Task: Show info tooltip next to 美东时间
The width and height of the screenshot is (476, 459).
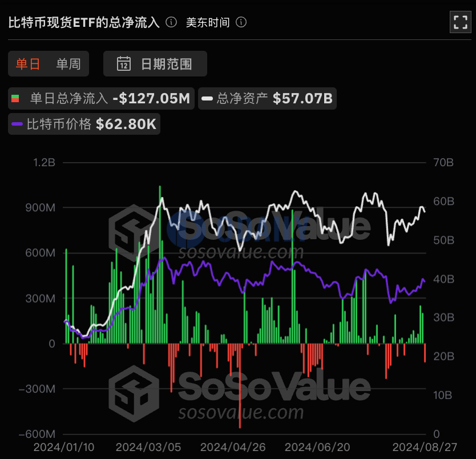Action: tap(241, 22)
